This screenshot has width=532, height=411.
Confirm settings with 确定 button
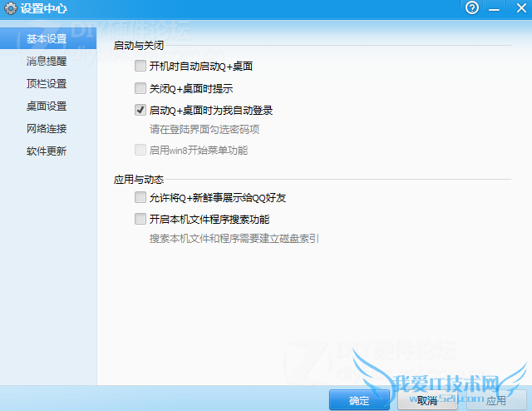click(359, 400)
